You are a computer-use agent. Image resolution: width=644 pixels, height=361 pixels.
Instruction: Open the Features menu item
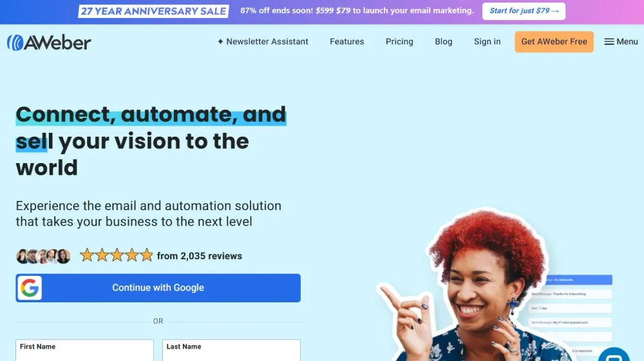tap(346, 41)
